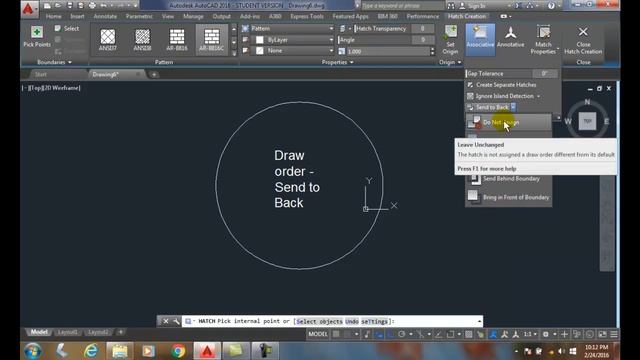
Task: Click the ByLayer white color swatch
Action: [260, 40]
